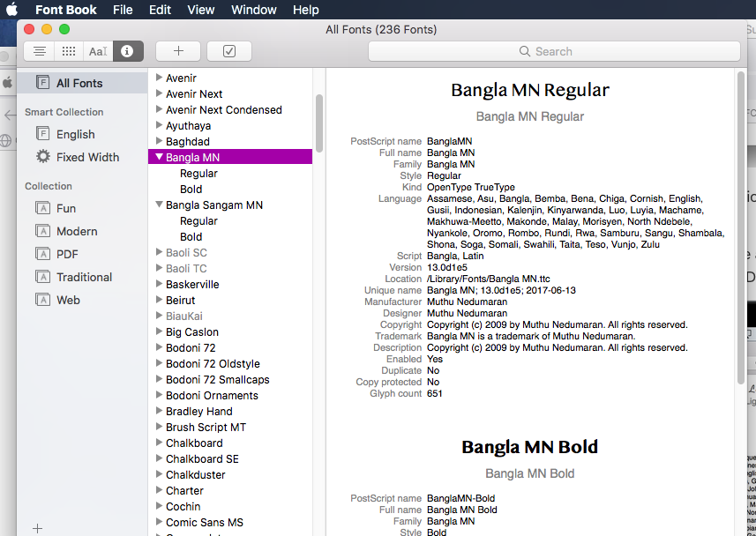
Task: Click Fixed Width gear icon
Action: tap(43, 157)
